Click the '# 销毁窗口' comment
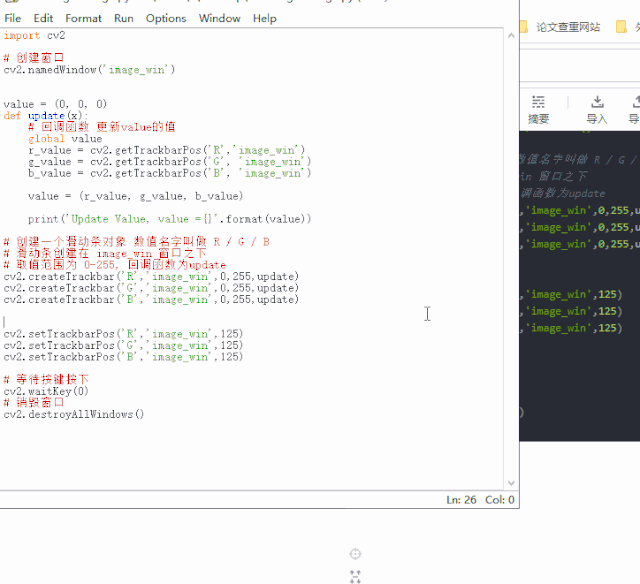640x584 pixels. coord(34,403)
